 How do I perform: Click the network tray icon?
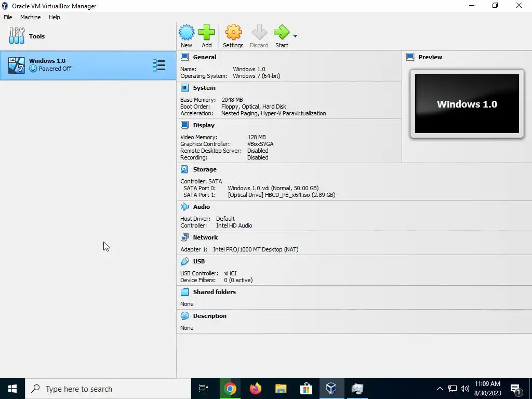pos(453,389)
